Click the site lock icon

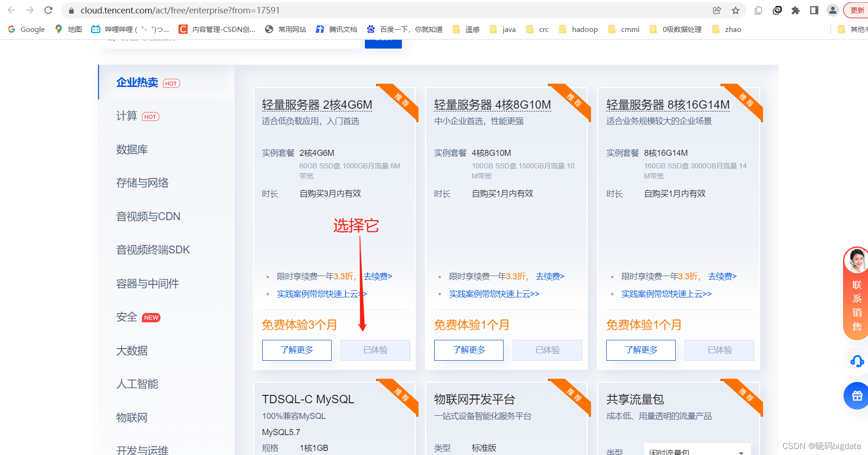click(71, 10)
